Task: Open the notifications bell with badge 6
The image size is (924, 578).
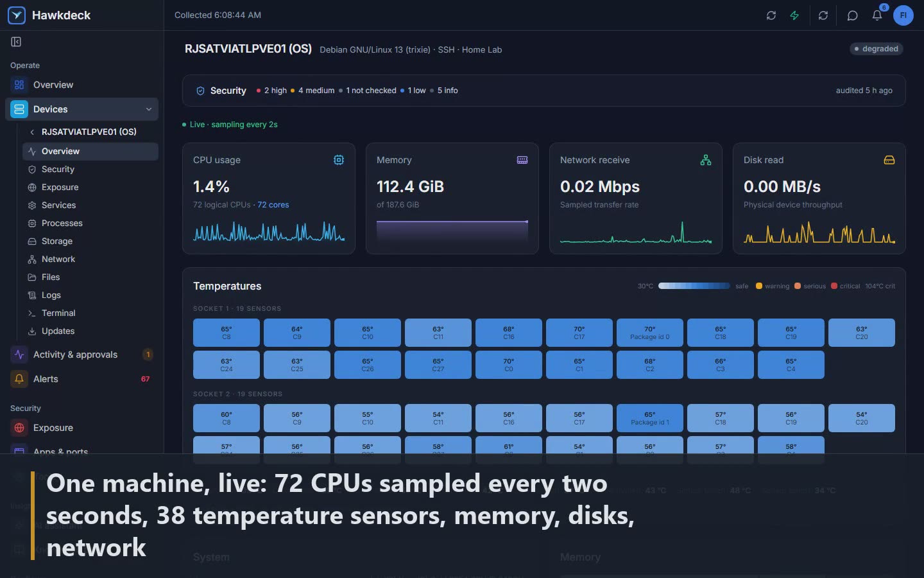Action: pyautogui.click(x=877, y=15)
